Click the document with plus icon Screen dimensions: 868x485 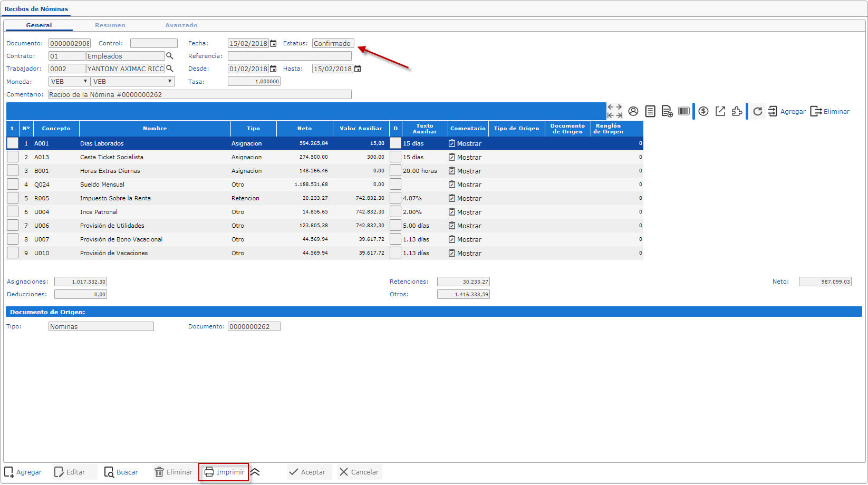667,111
